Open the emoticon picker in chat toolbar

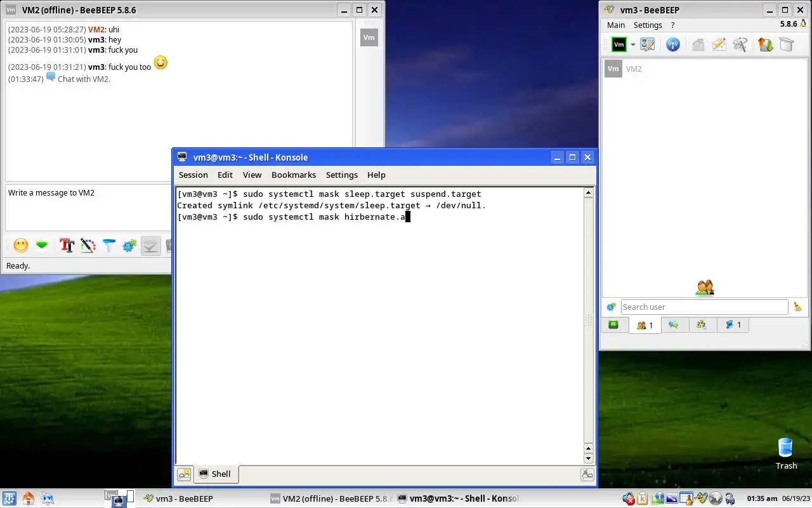pyautogui.click(x=21, y=245)
